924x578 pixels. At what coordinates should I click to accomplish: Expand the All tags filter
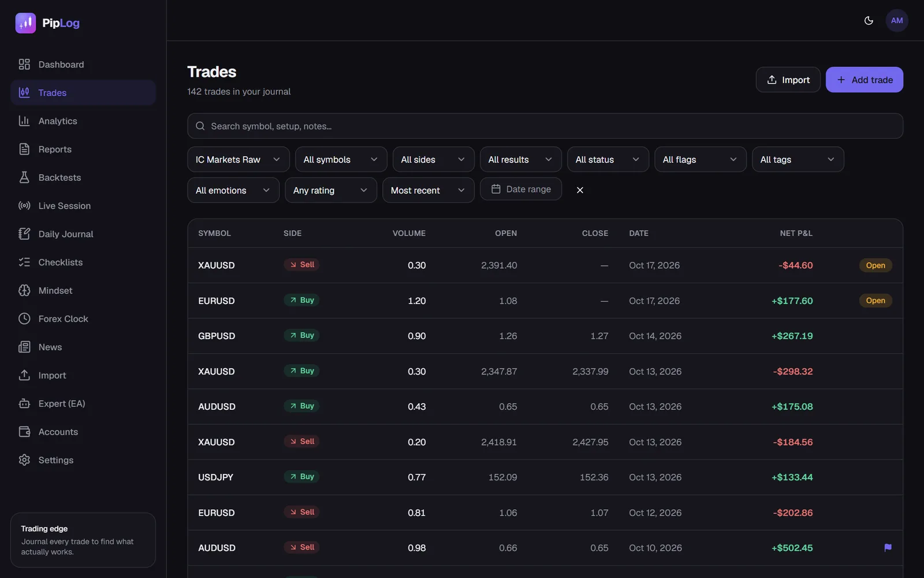(x=798, y=160)
